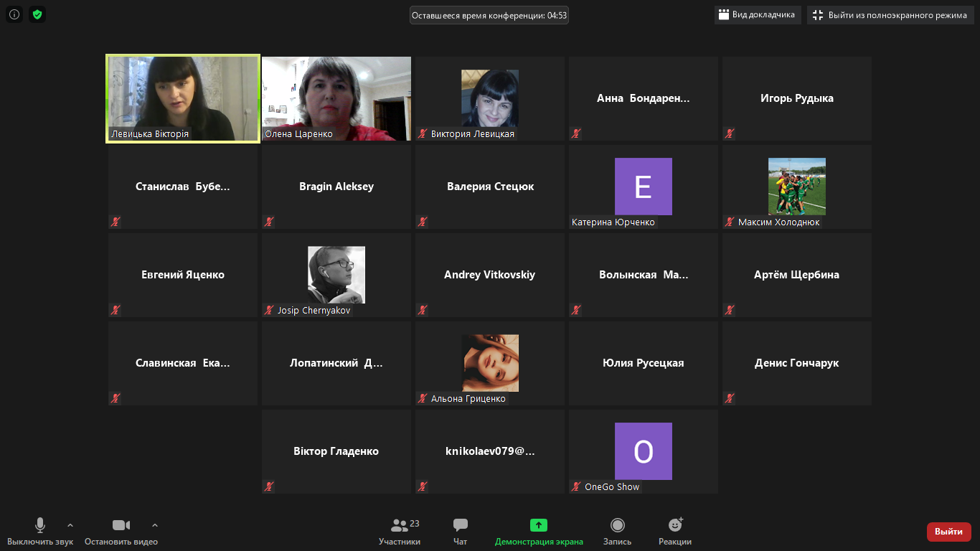Open the Чат chat panel
This screenshot has height=551, width=980.
tap(461, 532)
